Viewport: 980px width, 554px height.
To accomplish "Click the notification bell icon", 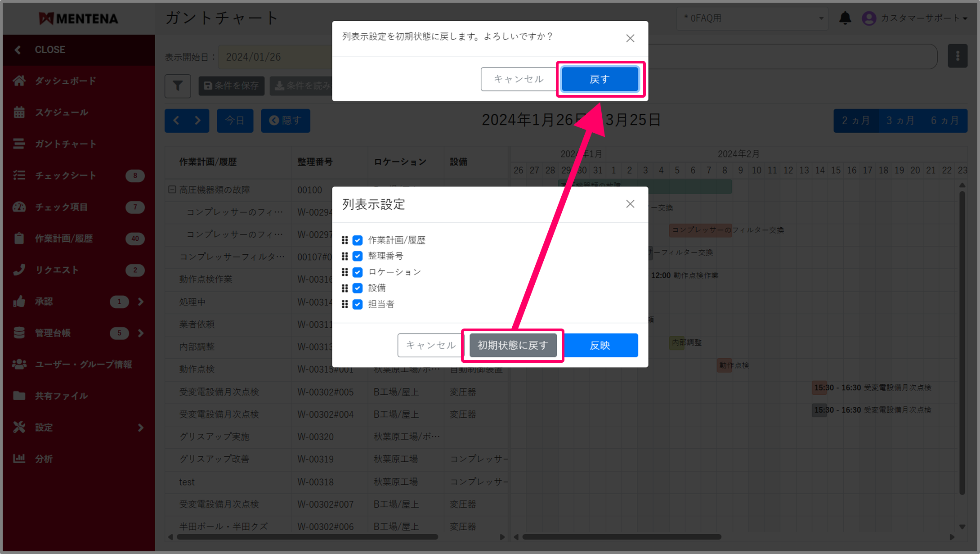I will pos(845,18).
